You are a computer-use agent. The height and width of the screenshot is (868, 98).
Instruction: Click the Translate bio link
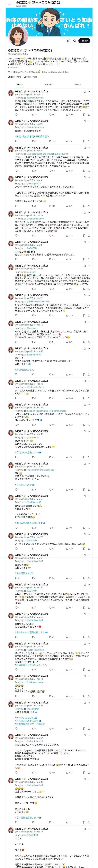tap(14, 67)
